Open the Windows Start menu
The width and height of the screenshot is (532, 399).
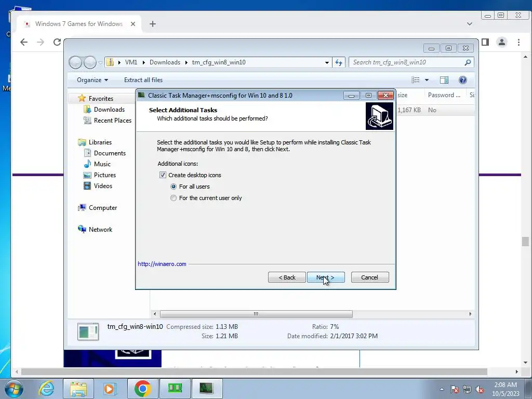pyautogui.click(x=14, y=389)
